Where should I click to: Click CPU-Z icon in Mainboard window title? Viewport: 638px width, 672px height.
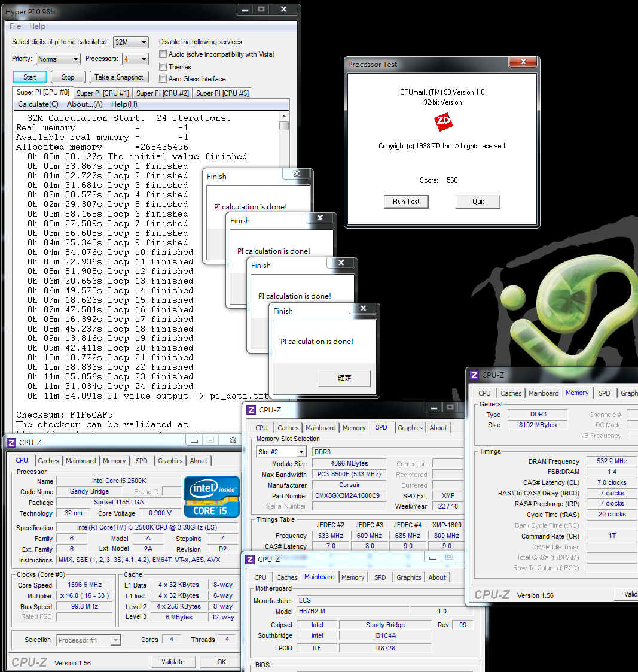tap(249, 560)
